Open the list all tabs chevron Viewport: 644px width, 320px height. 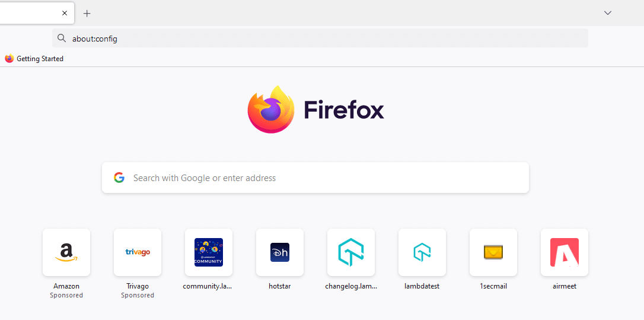(608, 12)
